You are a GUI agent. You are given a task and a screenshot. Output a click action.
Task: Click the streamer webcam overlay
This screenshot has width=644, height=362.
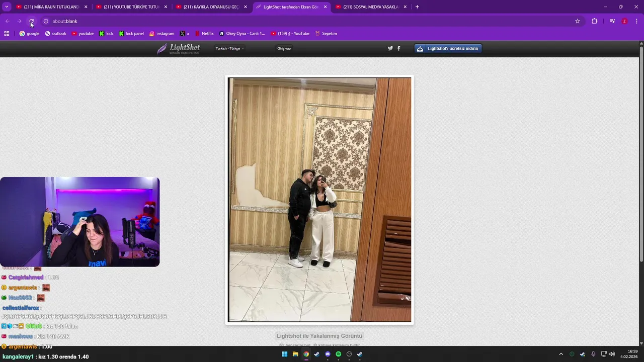[x=80, y=222]
